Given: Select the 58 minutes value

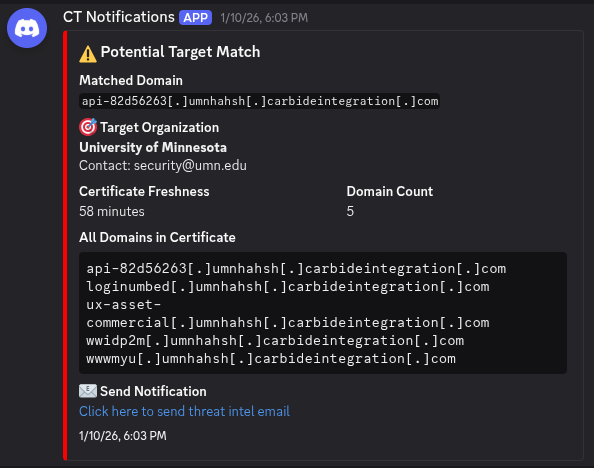Looking at the screenshot, I should (112, 211).
